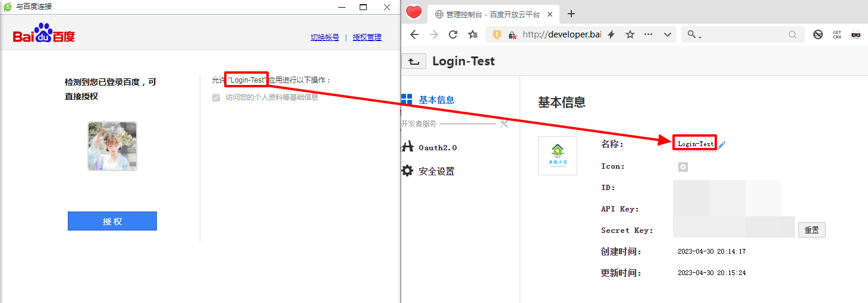Click the 切换帐号 link
Image resolution: width=868 pixels, height=303 pixels.
coord(325,37)
